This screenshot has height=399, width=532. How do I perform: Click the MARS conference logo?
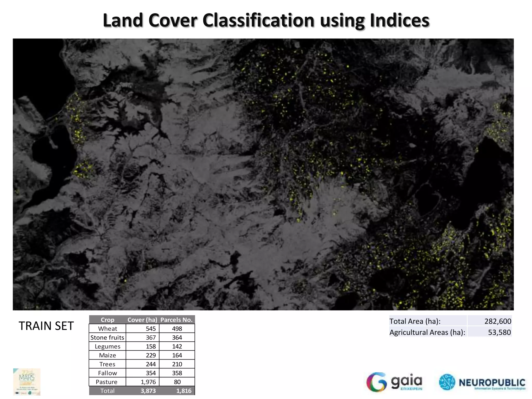pos(27,382)
